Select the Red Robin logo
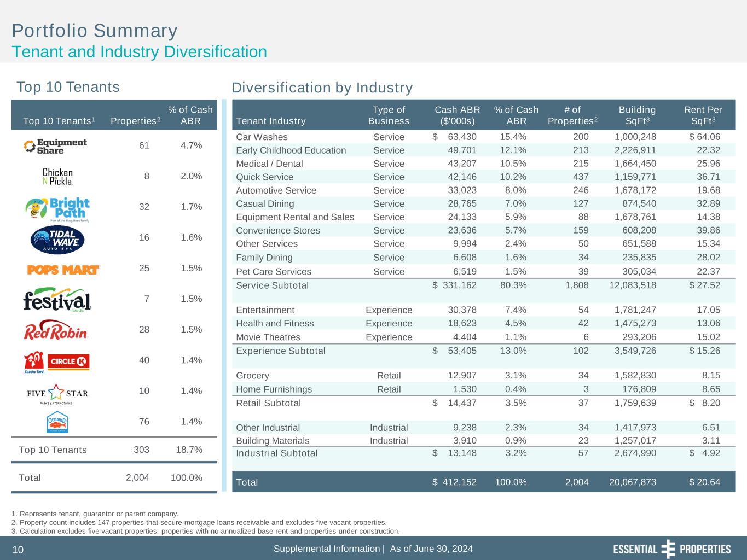The image size is (747, 560). tap(56, 330)
